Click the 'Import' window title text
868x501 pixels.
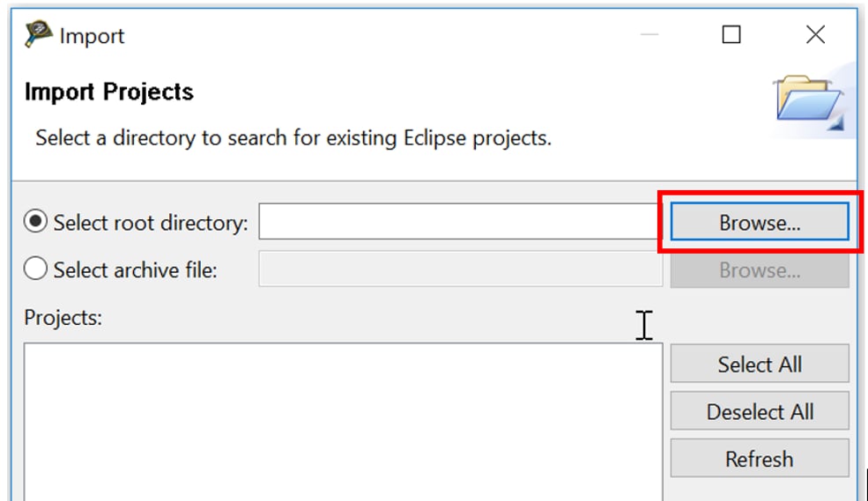[x=92, y=36]
